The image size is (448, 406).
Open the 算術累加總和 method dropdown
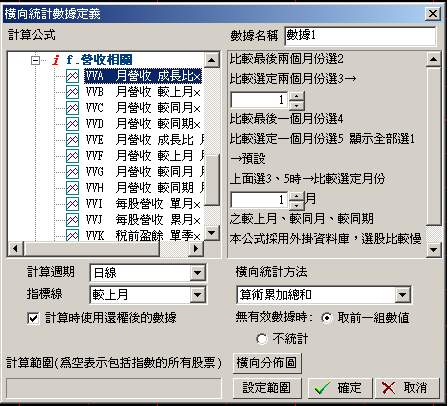[402, 295]
